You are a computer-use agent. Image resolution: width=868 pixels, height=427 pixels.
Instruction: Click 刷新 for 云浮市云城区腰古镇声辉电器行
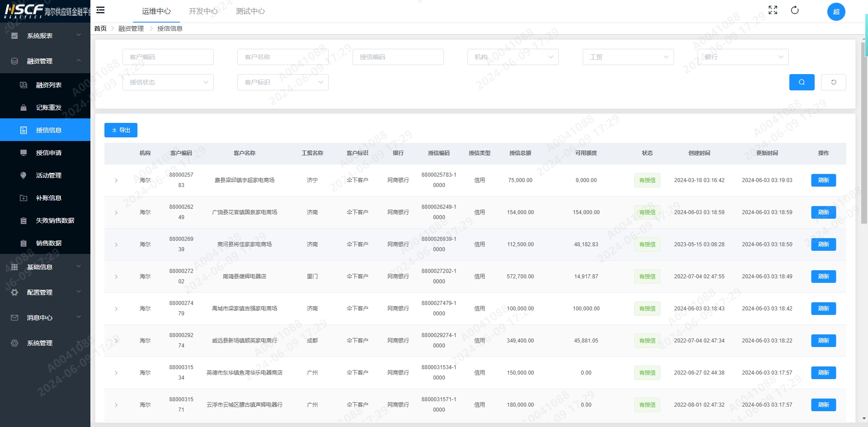pos(823,405)
